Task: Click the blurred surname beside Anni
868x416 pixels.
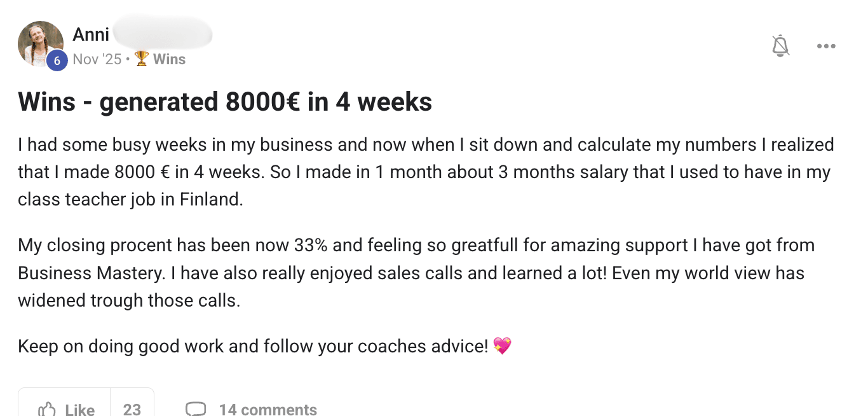Action: pos(163,33)
